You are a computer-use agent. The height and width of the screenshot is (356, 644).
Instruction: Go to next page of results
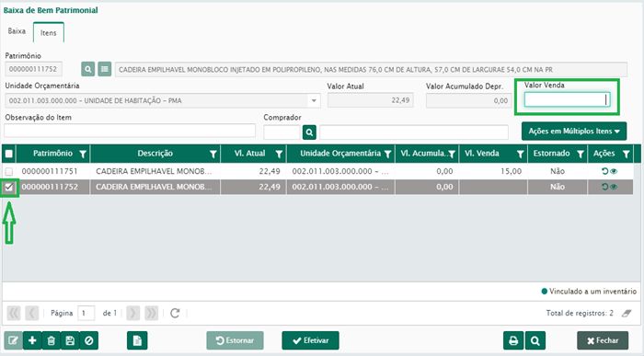point(132,313)
